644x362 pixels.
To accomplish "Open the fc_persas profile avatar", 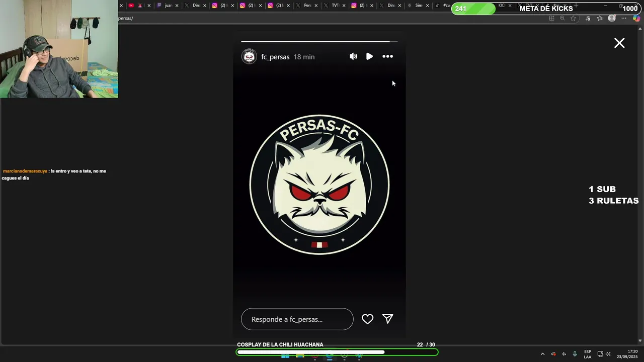I will [249, 56].
